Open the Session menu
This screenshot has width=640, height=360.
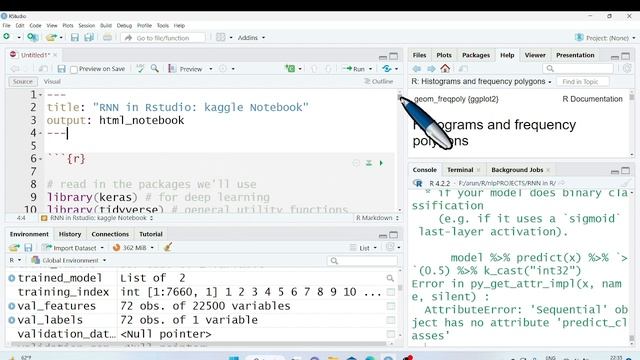tap(87, 25)
